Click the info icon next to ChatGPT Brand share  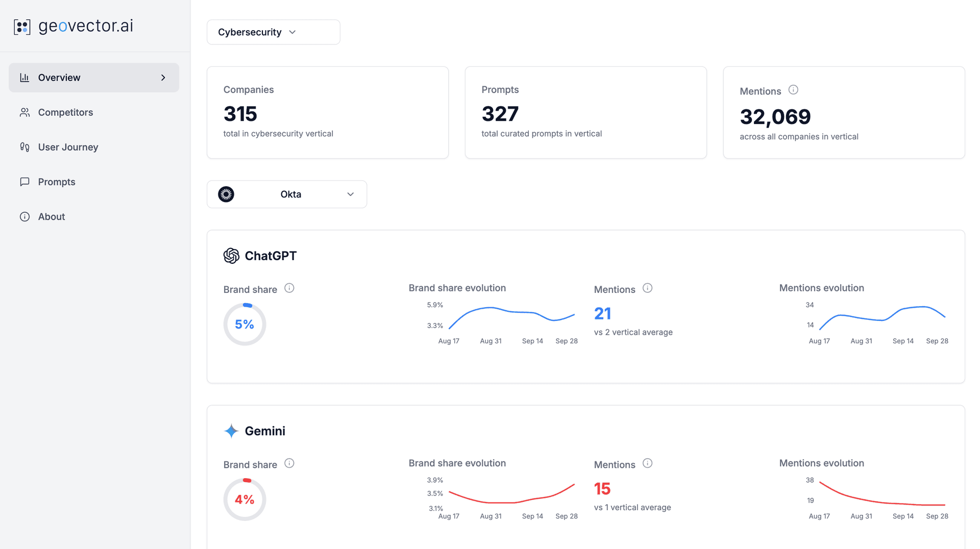tap(289, 288)
